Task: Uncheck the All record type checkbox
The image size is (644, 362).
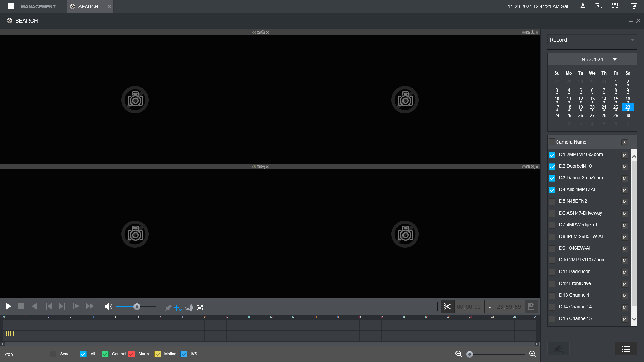Action: [83, 354]
